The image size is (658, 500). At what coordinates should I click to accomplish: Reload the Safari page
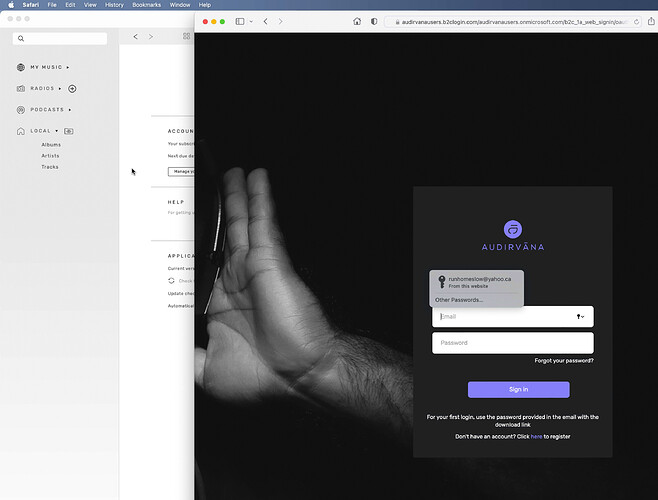click(637, 22)
